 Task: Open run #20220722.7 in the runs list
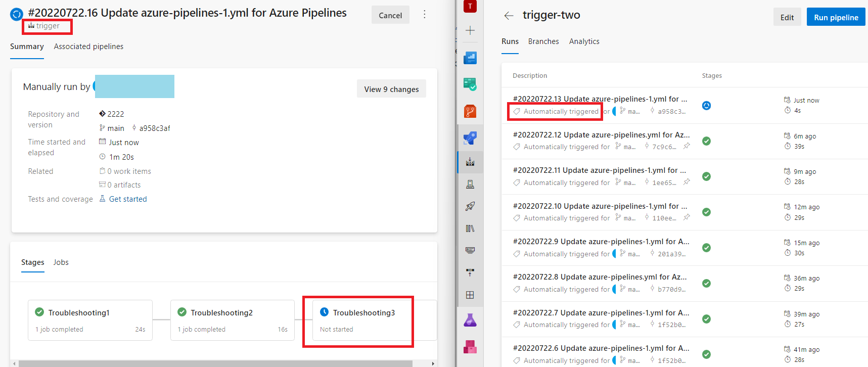(x=601, y=313)
